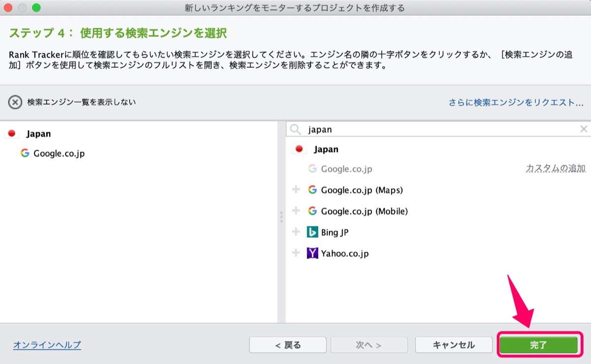The image size is (591, 364).
Task: Click the purple Yahoo logo icon
Action: click(x=312, y=253)
